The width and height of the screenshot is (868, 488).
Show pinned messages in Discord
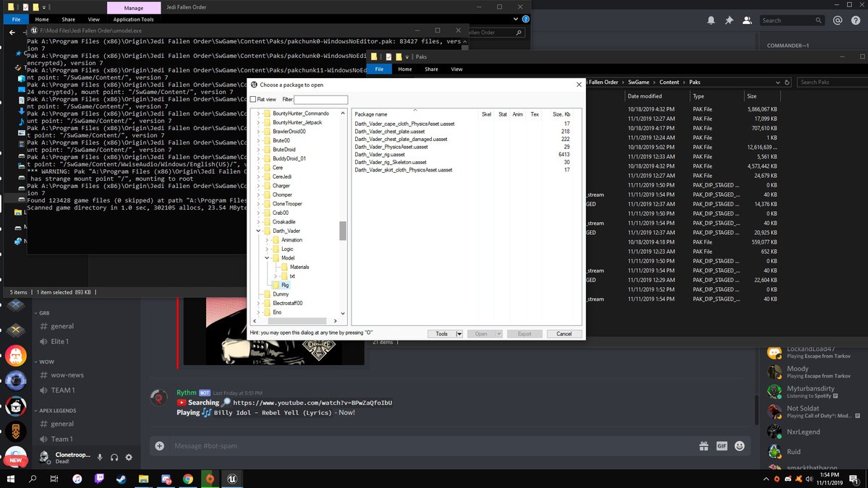tap(728, 21)
